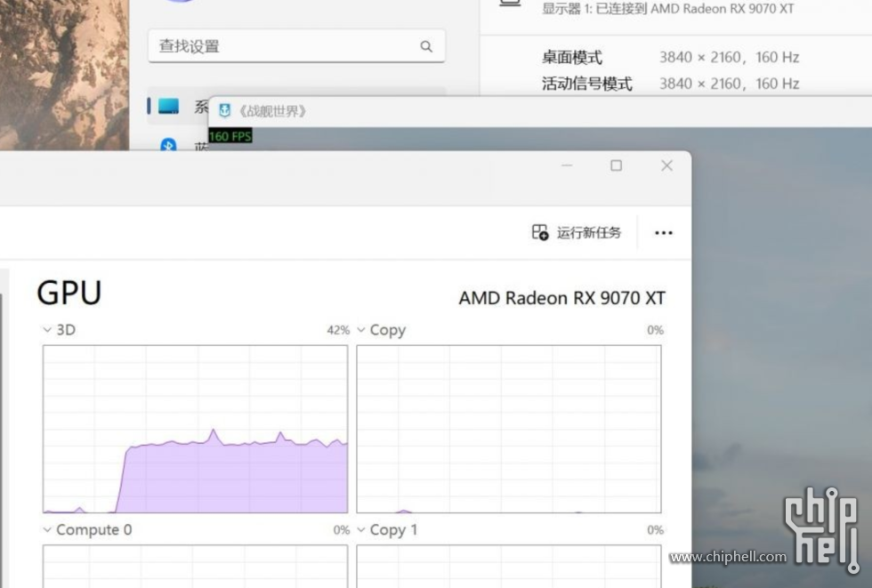
Task: Click the GPU heading in Task Manager
Action: (x=69, y=293)
